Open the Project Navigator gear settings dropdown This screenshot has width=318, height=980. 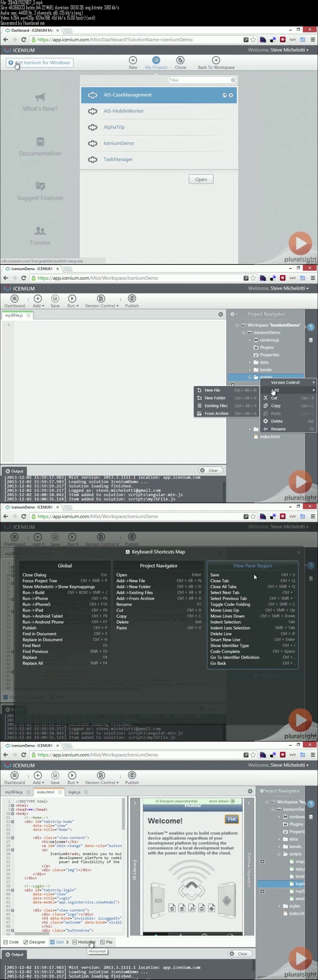(234, 314)
